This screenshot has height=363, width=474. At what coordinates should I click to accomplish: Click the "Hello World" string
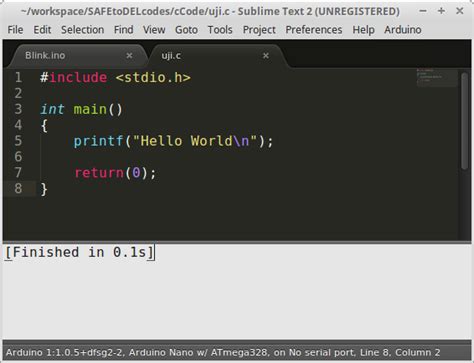[x=195, y=141]
